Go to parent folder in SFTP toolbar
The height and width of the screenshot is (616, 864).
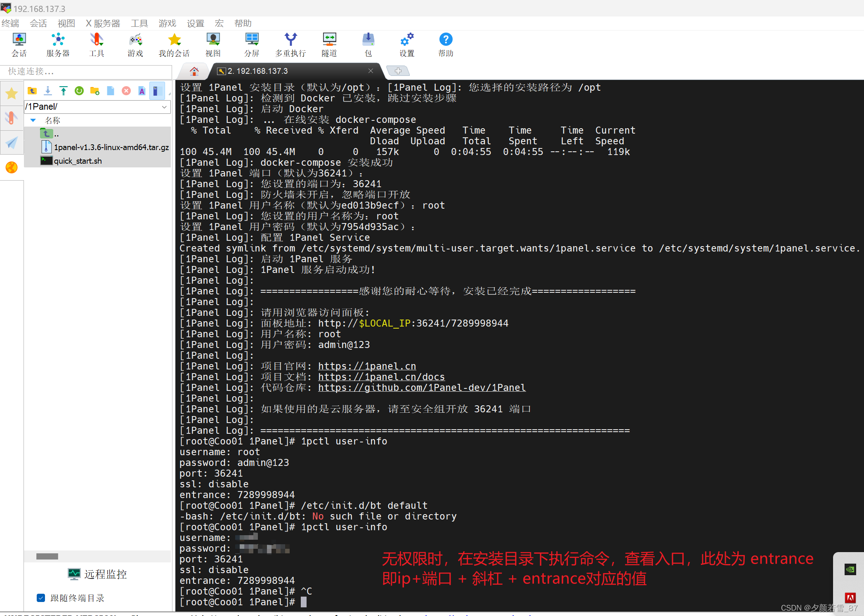pos(32,91)
